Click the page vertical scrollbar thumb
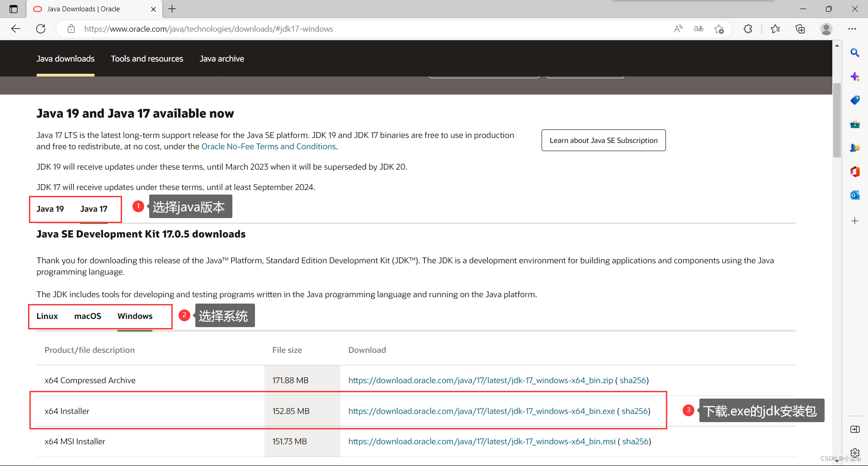 pyautogui.click(x=837, y=120)
